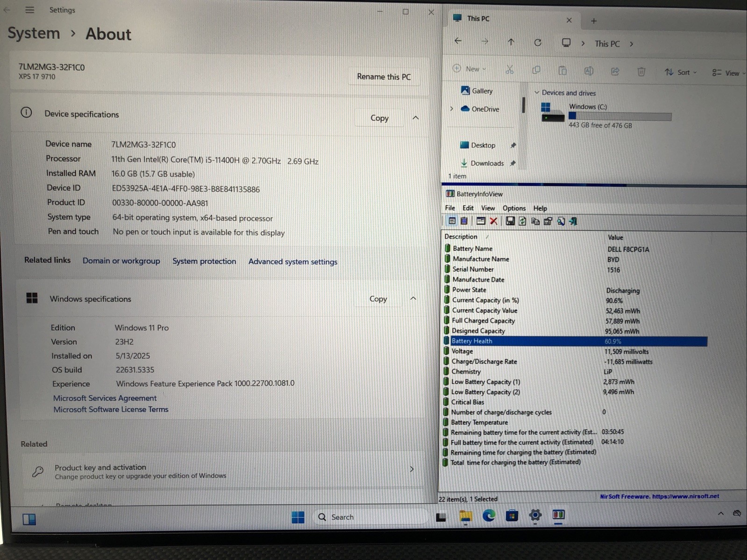Click the Cut scissors icon in File Explorer

click(x=509, y=70)
